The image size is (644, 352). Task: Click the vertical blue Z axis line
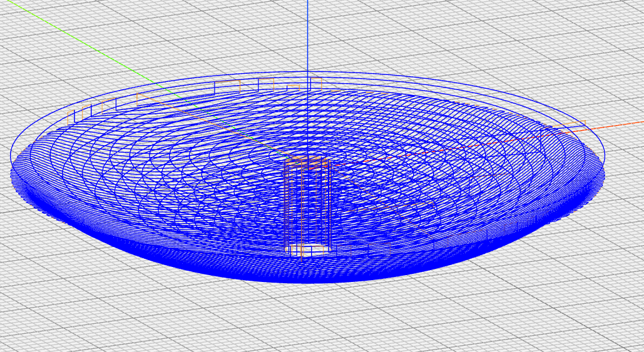point(307,38)
